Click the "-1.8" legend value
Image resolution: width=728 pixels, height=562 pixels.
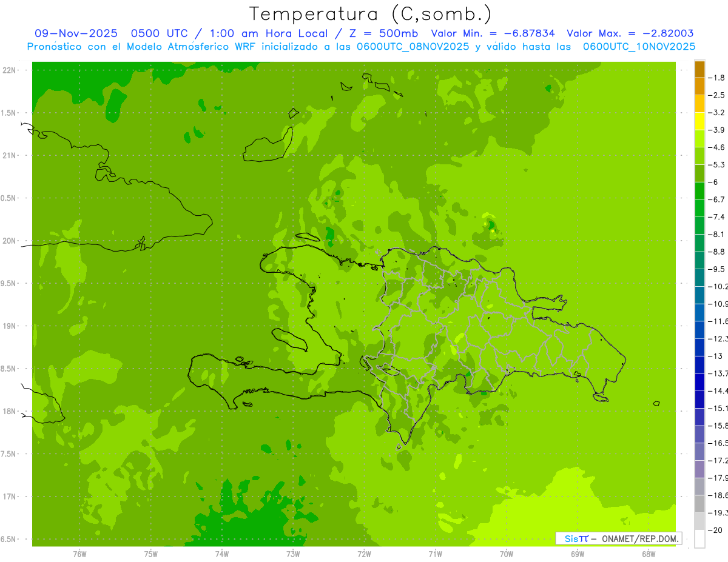[x=716, y=78]
